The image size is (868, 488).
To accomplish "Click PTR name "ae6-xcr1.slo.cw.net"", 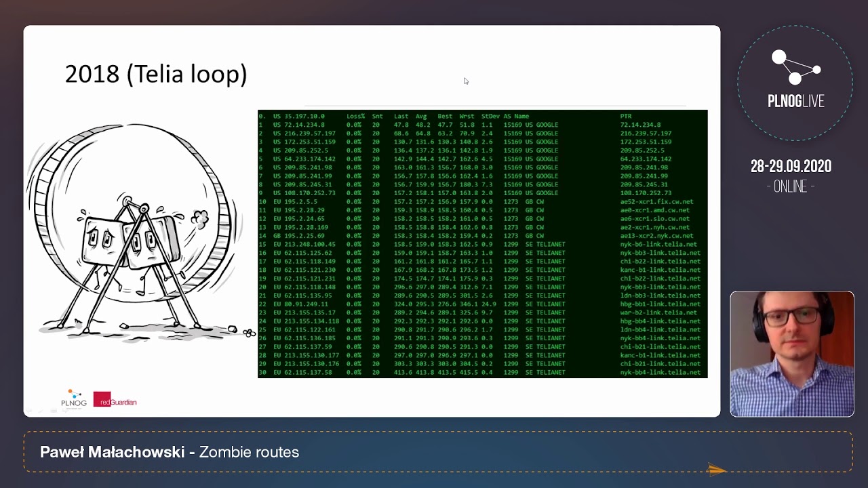I will coord(655,219).
